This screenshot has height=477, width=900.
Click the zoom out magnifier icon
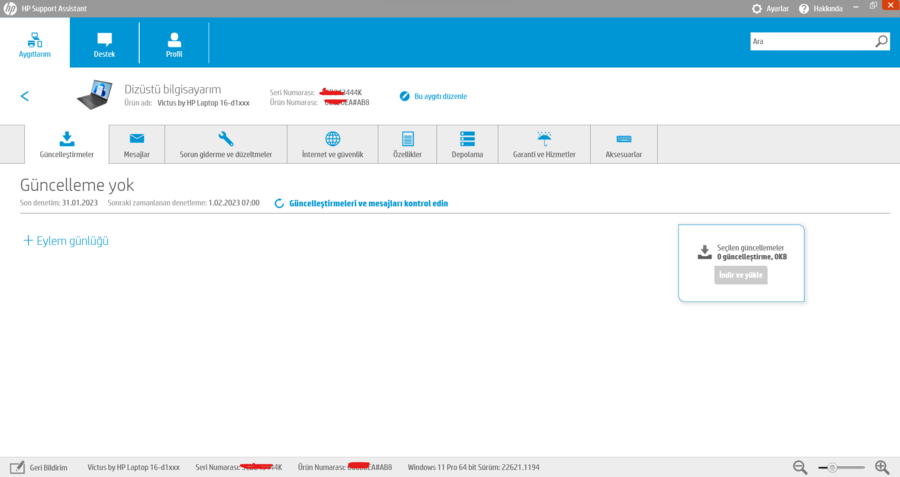coord(800,467)
